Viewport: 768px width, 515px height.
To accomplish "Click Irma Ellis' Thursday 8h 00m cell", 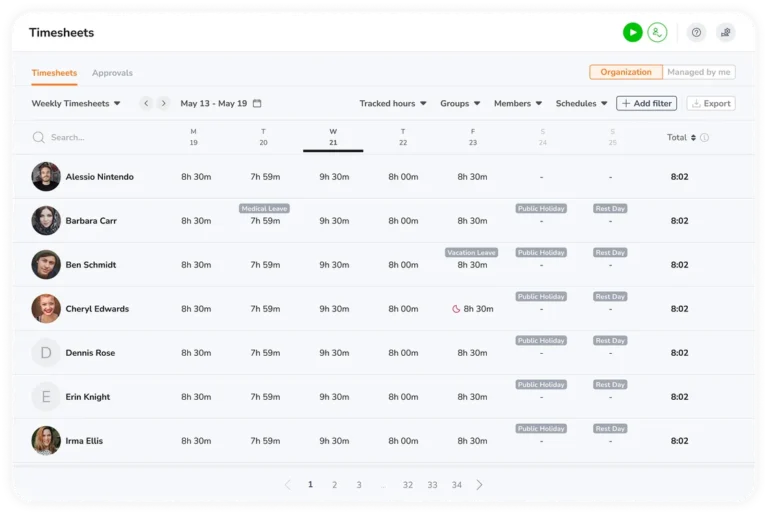I will (404, 441).
